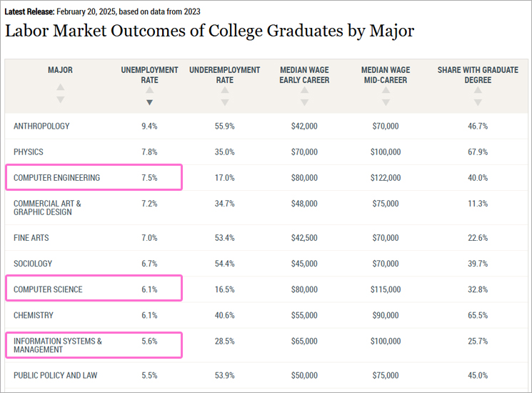This screenshot has height=393, width=532.
Task: Sort Underemployment Rate descending with down arrow
Action: [224, 102]
